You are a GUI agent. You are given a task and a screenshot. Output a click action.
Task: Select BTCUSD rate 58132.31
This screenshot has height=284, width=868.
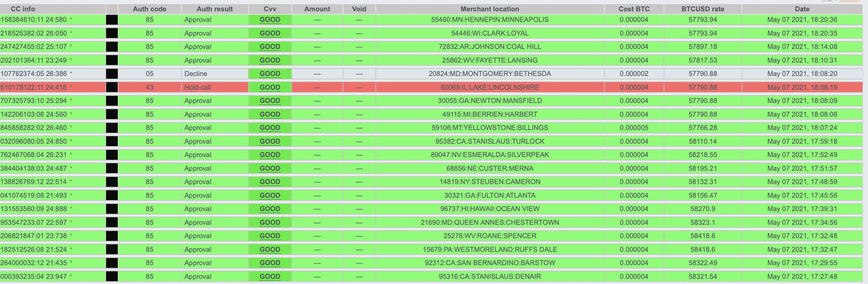coord(703,182)
